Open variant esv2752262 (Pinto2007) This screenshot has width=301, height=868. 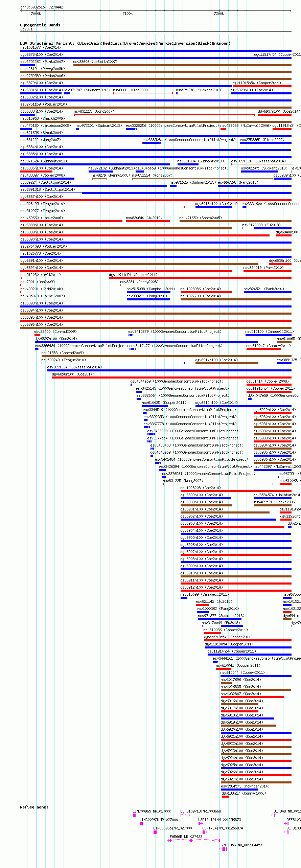click(43, 62)
